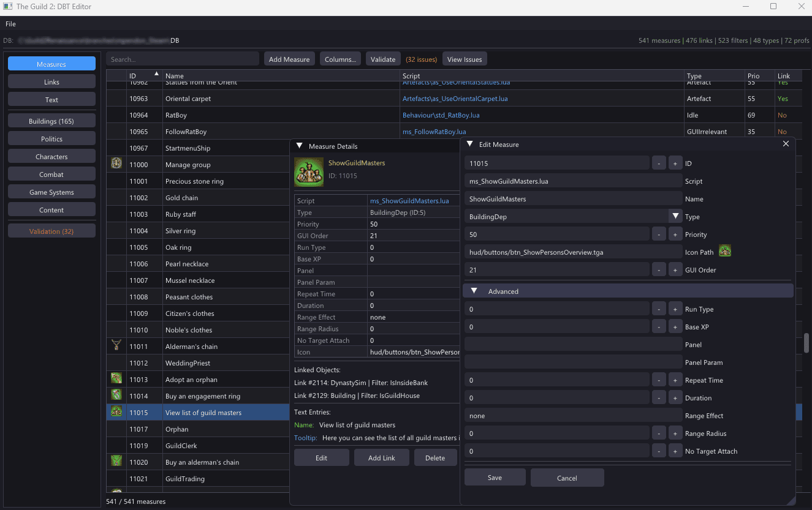Open the File menu
The width and height of the screenshot is (812, 510).
point(10,24)
